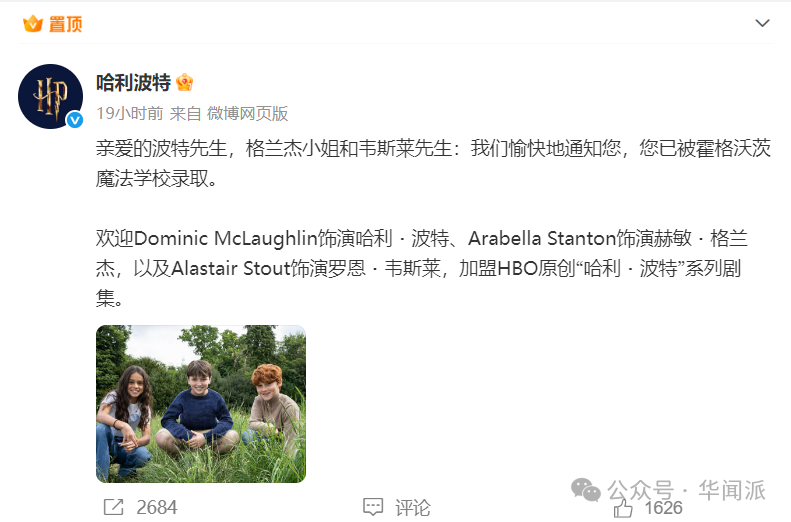Click the repost count 2684
The height and width of the screenshot is (522, 791).
[x=157, y=507]
